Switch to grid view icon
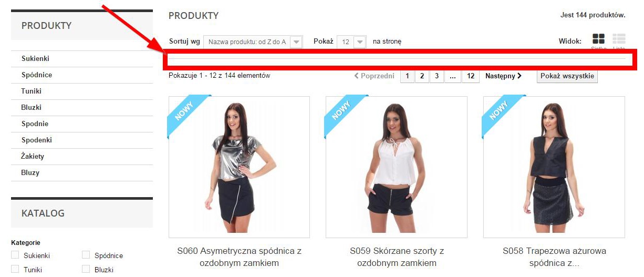This screenshot has width=644, height=277. [x=598, y=39]
